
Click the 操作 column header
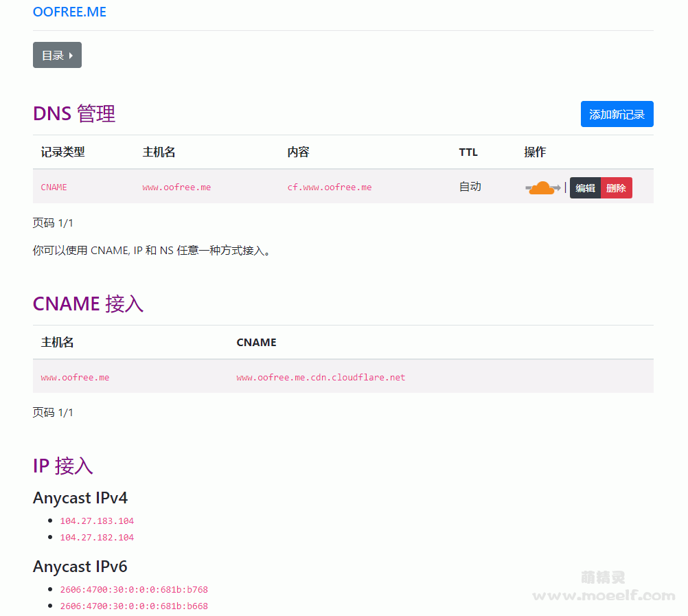(x=535, y=152)
